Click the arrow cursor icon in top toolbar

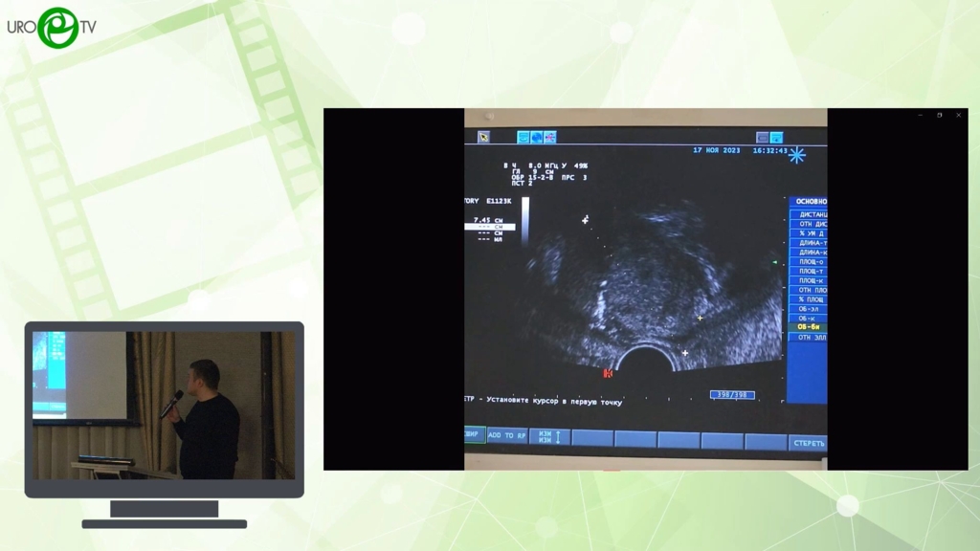[484, 137]
